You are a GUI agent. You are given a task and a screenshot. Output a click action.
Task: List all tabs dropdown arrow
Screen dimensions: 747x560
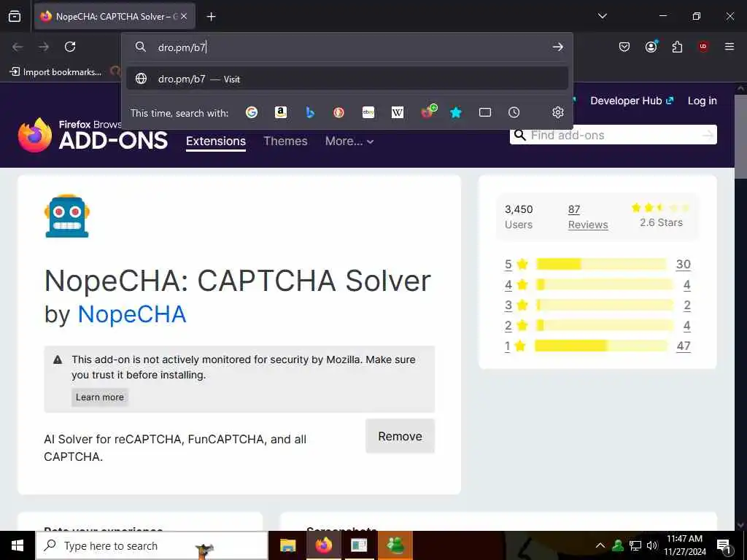click(x=602, y=16)
